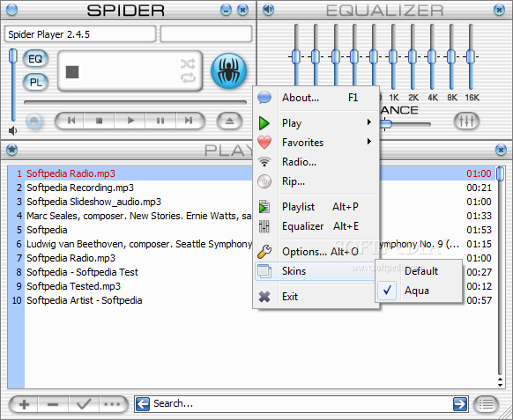Adjust the balance slider thumb
The width and height of the screenshot is (513, 420).
tap(386, 124)
